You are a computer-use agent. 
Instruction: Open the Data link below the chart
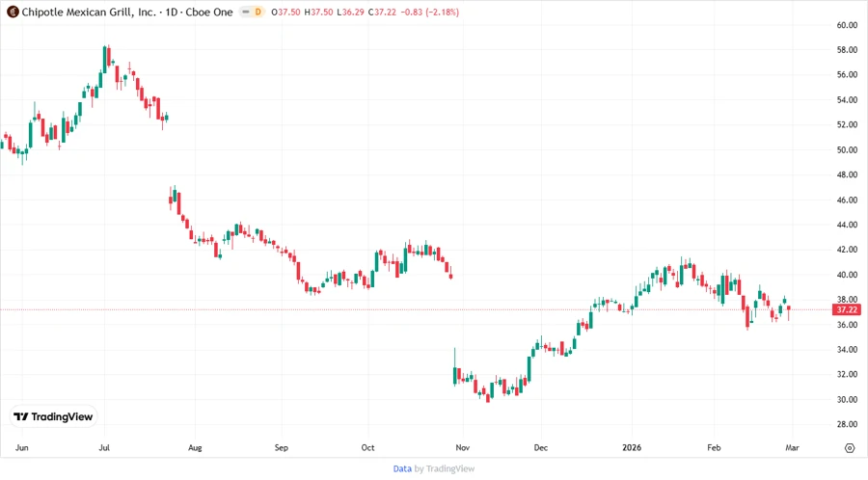pos(402,468)
